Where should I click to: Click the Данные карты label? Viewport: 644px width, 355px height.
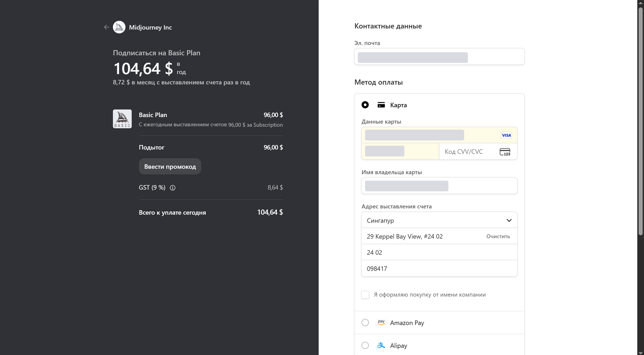(381, 122)
